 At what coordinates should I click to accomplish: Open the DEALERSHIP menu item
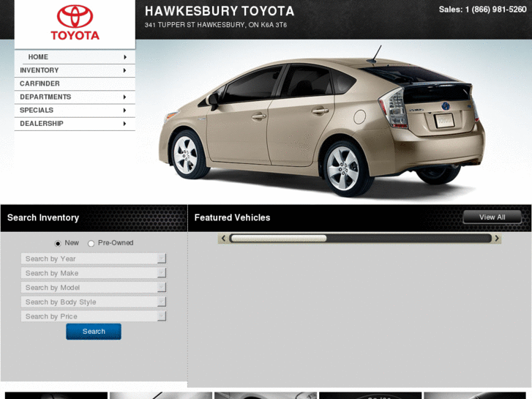pos(75,124)
